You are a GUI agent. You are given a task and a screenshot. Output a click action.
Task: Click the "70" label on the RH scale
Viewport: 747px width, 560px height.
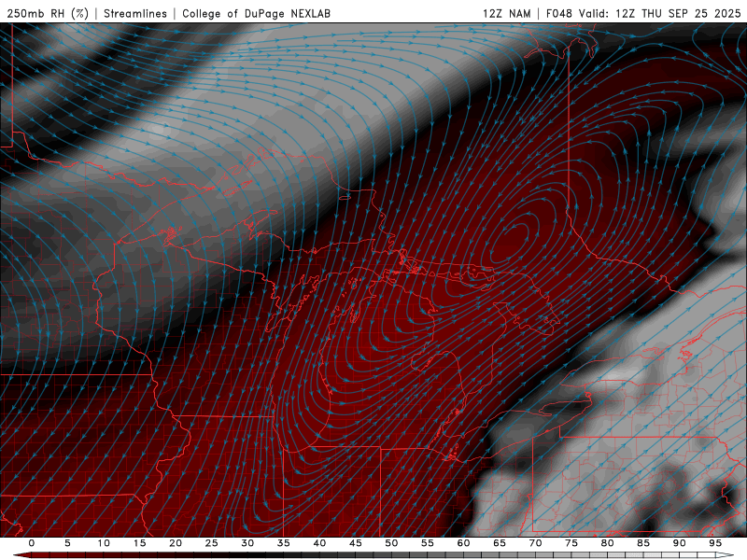(535, 543)
